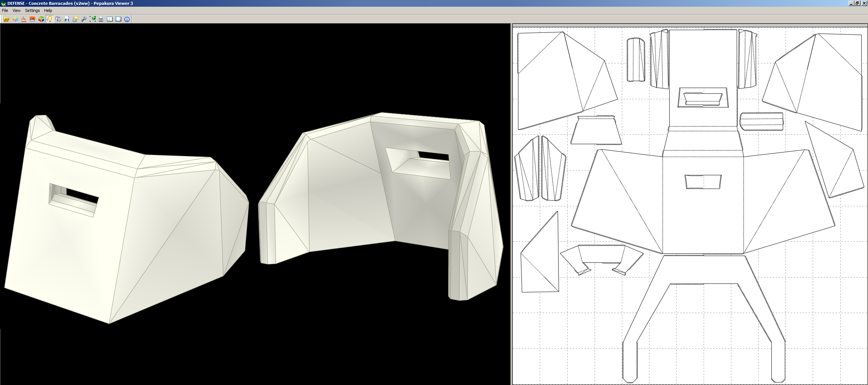The height and width of the screenshot is (385, 868).
Task: Open the Help menu
Action: 48,10
